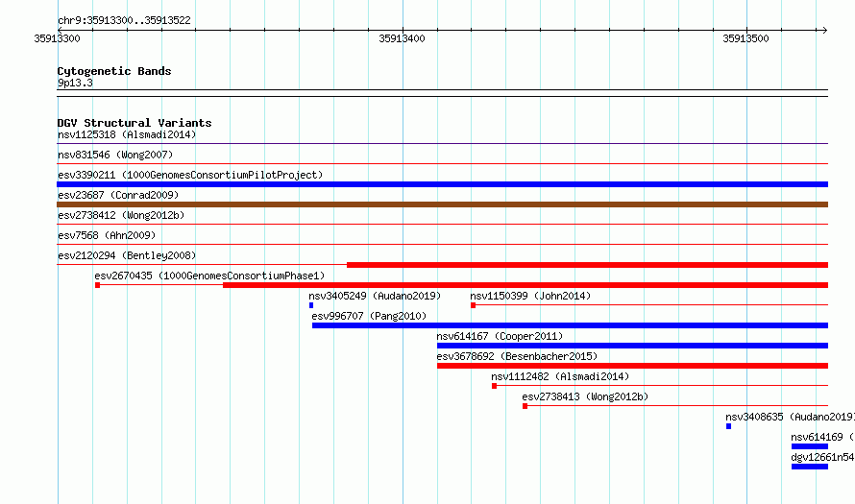Click the thick red esv2670435 bar
855x504 pixels.
click(525, 285)
